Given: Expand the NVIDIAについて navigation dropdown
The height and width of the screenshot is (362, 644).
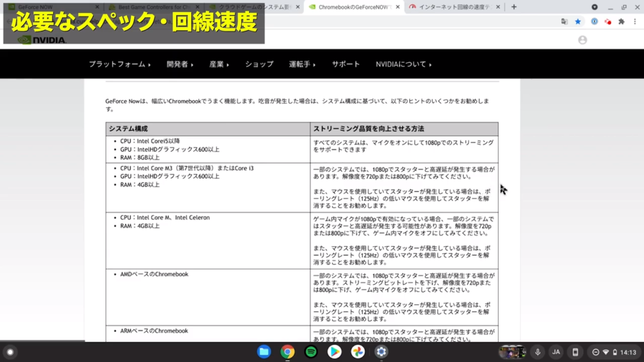Looking at the screenshot, I should coord(403,64).
